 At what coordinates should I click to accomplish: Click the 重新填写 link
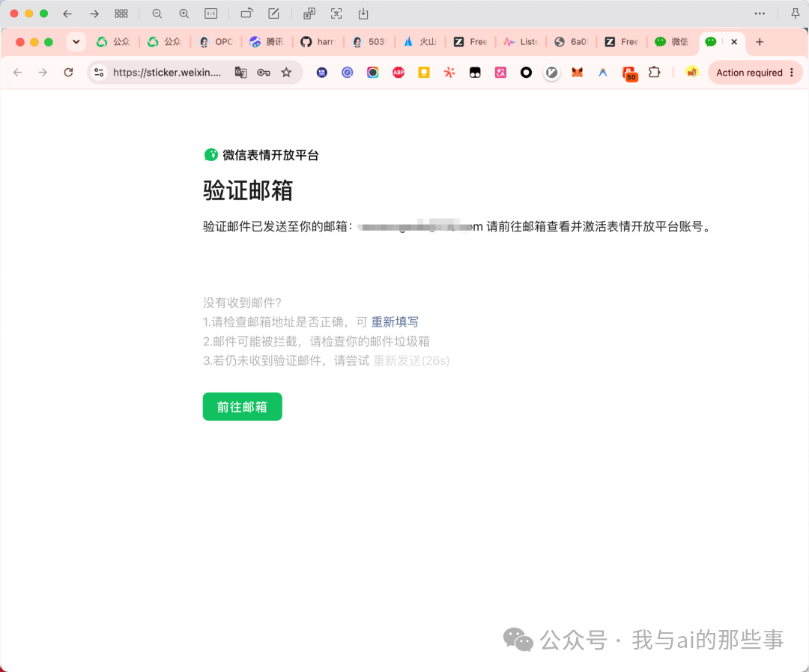395,322
